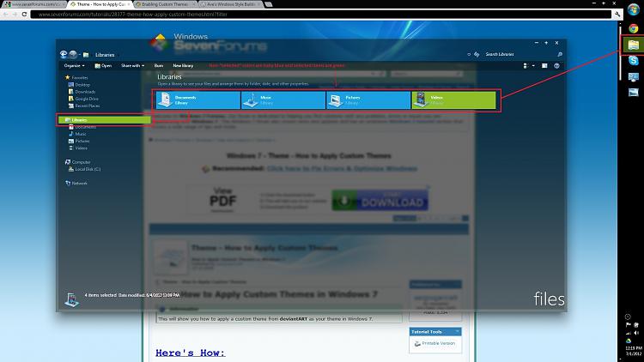Click the Chrome address bar URL

coord(133,15)
